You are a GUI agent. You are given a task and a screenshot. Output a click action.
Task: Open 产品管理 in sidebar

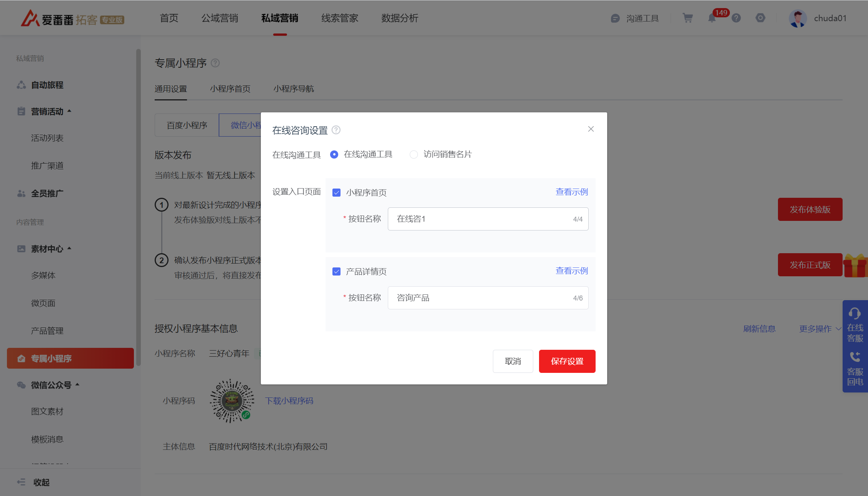pos(47,331)
